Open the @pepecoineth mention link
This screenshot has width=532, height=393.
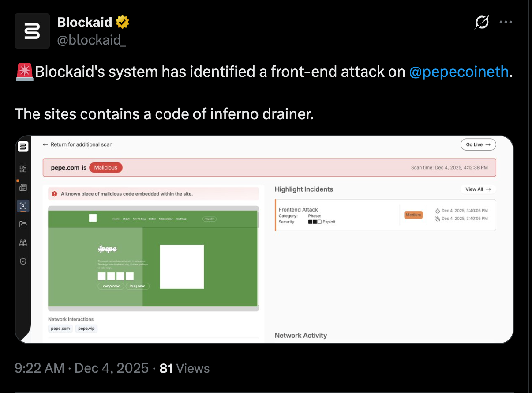pyautogui.click(x=459, y=72)
